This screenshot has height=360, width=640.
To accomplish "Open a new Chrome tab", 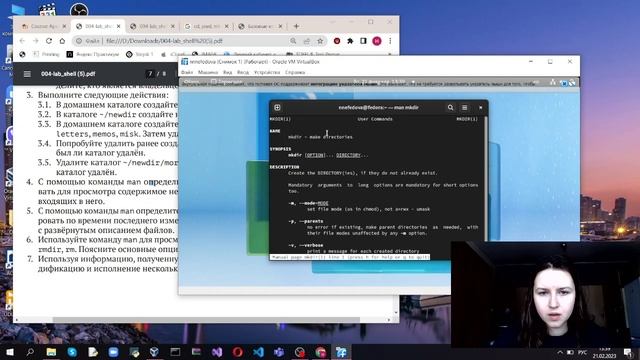I will [296, 26].
